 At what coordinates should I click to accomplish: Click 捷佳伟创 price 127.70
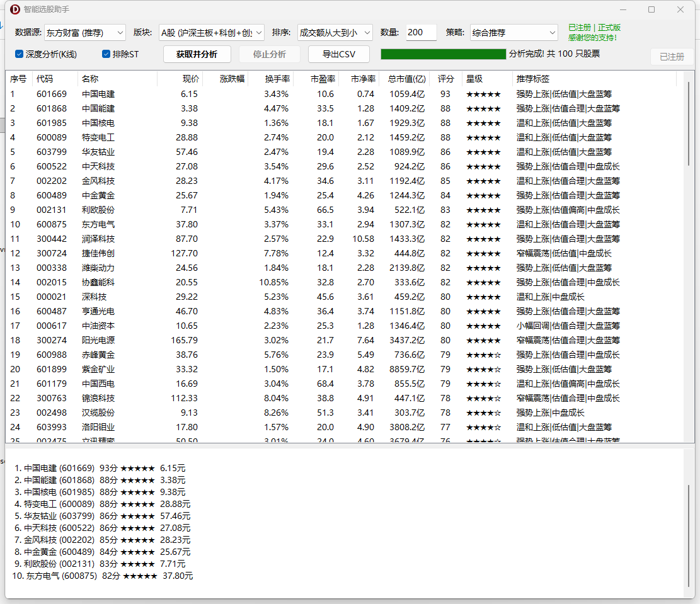click(x=184, y=254)
